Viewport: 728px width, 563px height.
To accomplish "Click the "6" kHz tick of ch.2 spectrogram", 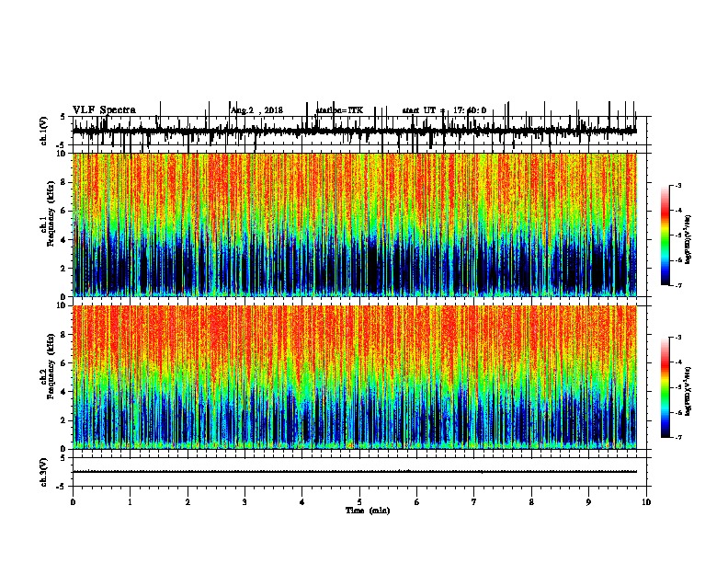I will [64, 363].
